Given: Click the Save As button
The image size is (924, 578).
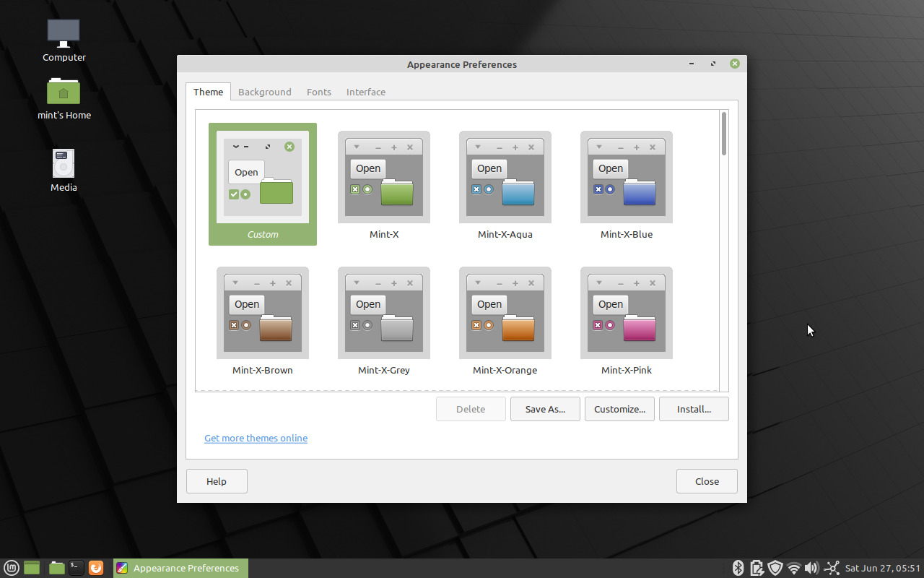Looking at the screenshot, I should pos(545,408).
